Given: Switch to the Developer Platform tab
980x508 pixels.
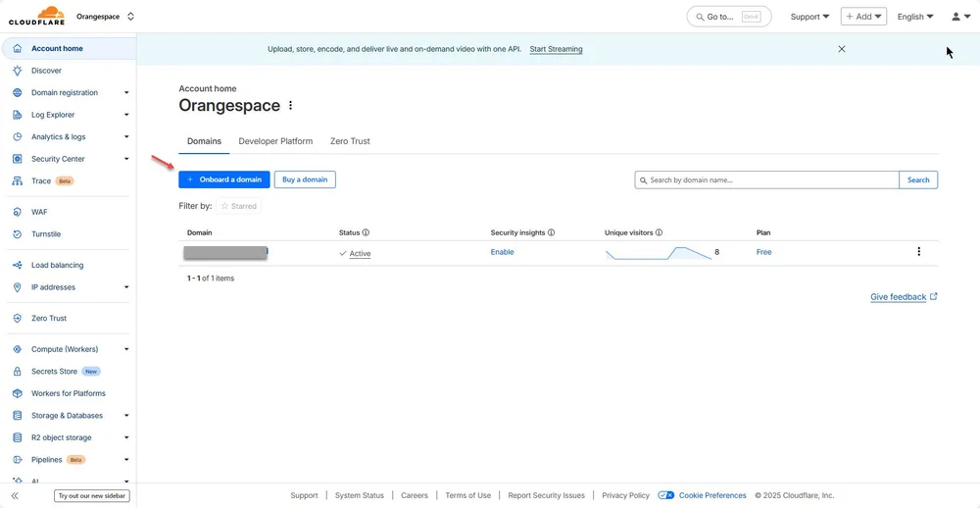Looking at the screenshot, I should 275,141.
